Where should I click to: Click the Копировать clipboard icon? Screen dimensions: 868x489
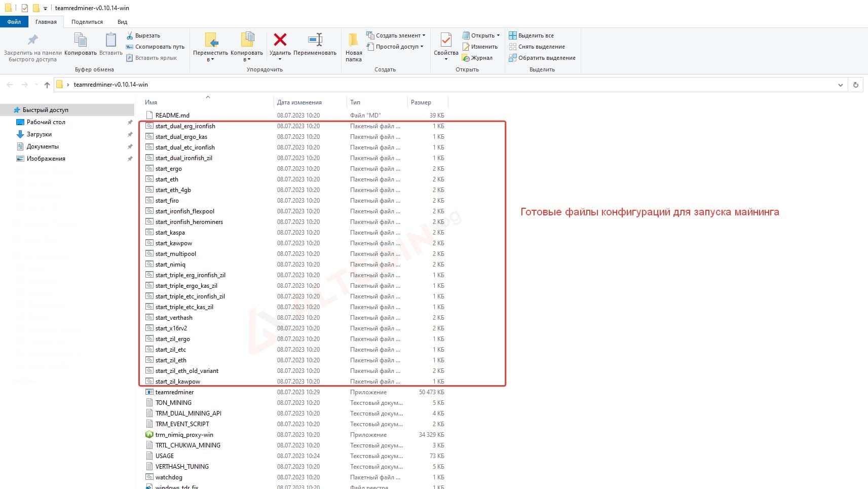click(81, 40)
